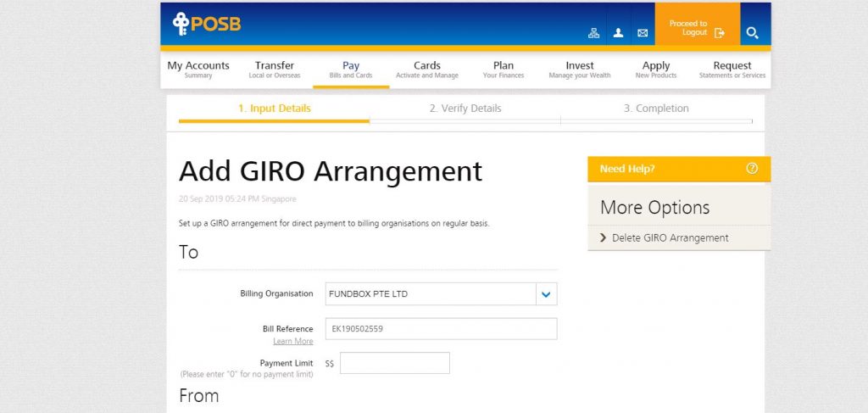The height and width of the screenshot is (413, 868).
Task: Click the 20 Sep 2019 timestamp text
Action: click(237, 198)
